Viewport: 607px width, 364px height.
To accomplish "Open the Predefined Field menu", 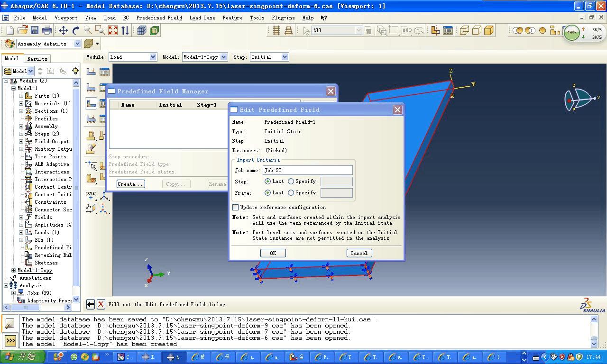I will [x=159, y=18].
